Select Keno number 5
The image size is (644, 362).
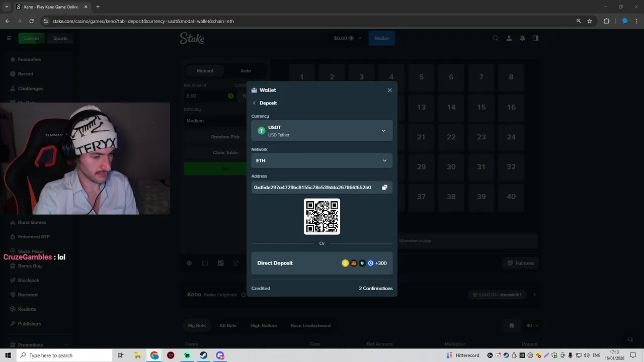pos(421,77)
